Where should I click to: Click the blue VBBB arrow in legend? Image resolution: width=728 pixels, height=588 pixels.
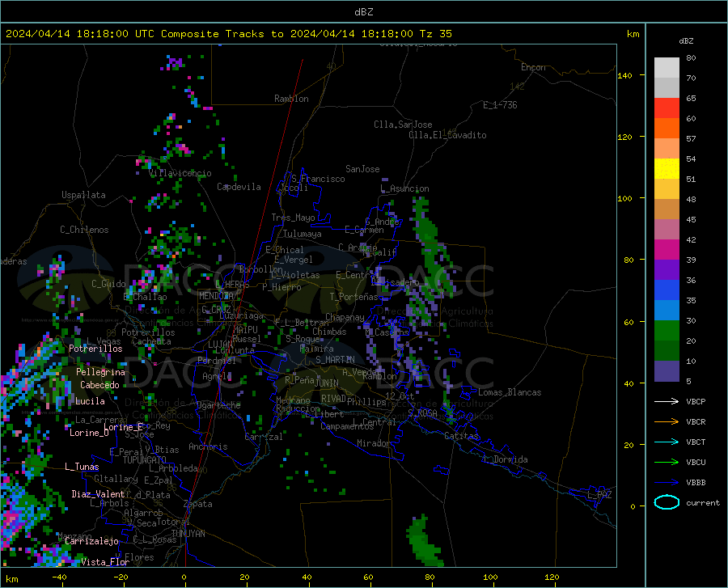coord(667,482)
